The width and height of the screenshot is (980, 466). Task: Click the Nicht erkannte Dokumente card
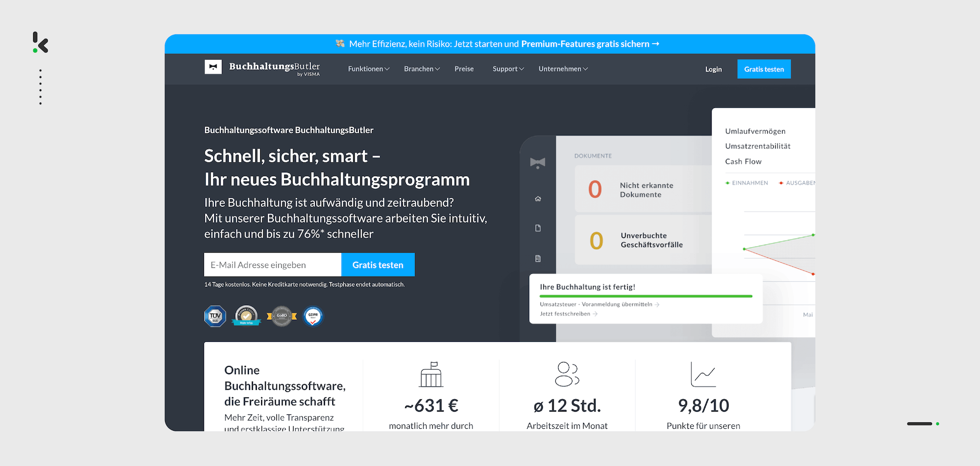coord(643,189)
